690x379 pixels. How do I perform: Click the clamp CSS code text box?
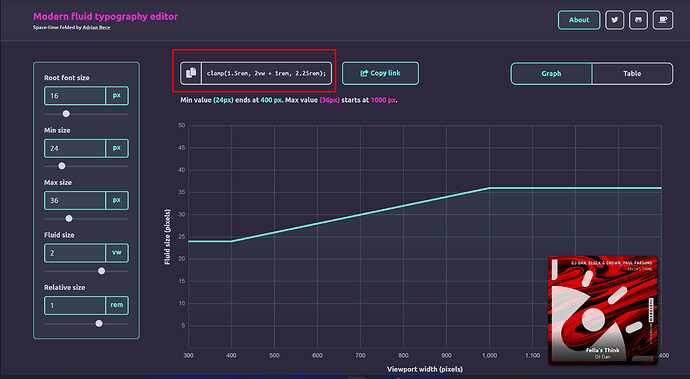(266, 73)
